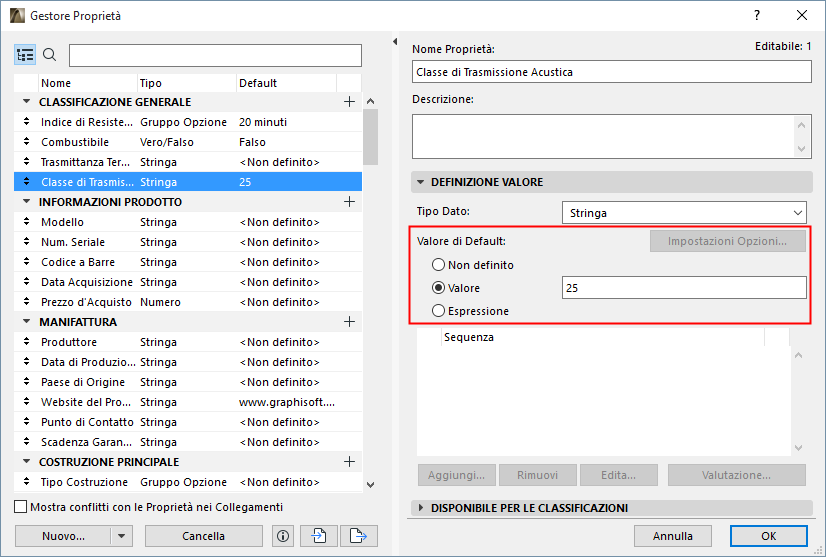Click the 20 minuti default value
The width and height of the screenshot is (826, 557).
point(263,122)
